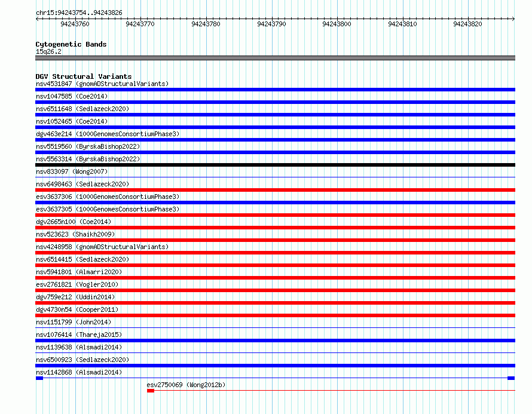Click ruler position 94243810

403,24
